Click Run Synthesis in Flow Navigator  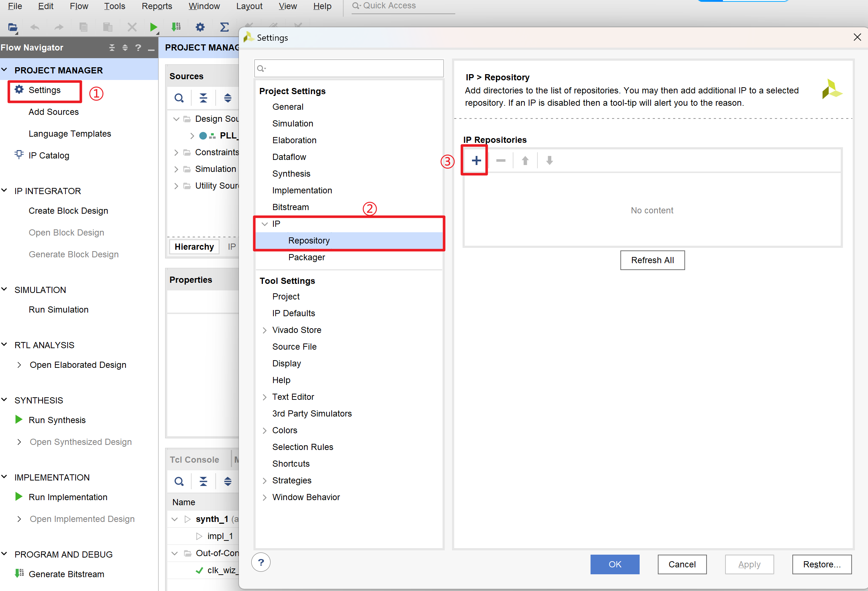pyautogui.click(x=57, y=420)
